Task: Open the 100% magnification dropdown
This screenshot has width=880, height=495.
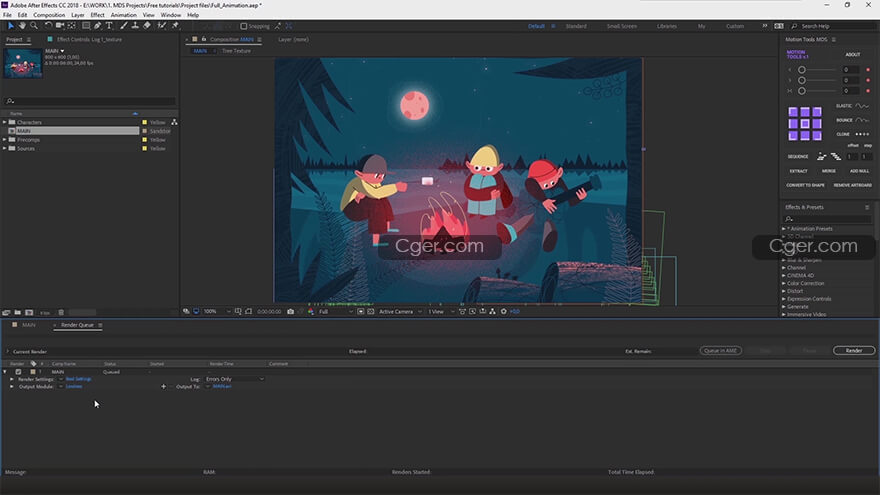Action: 217,311
